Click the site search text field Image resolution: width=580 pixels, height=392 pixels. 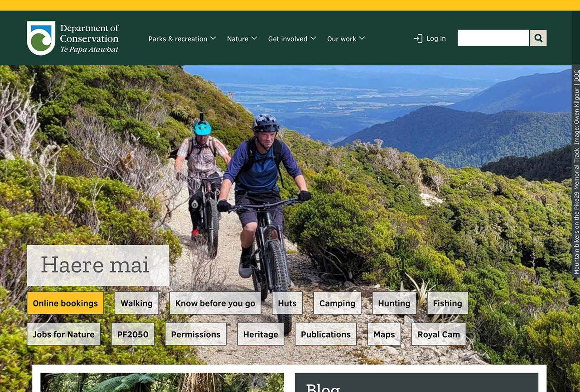pyautogui.click(x=493, y=38)
